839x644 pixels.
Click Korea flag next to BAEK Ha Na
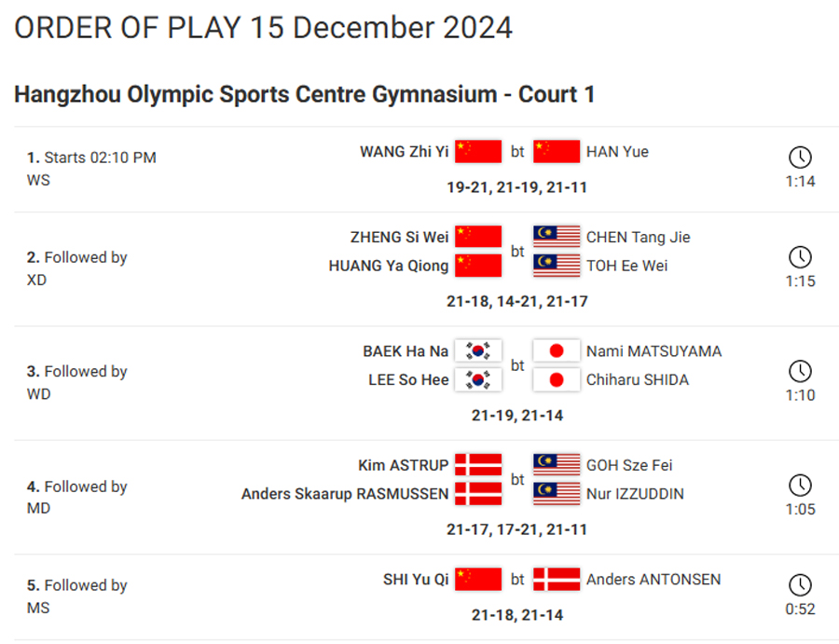[478, 350]
